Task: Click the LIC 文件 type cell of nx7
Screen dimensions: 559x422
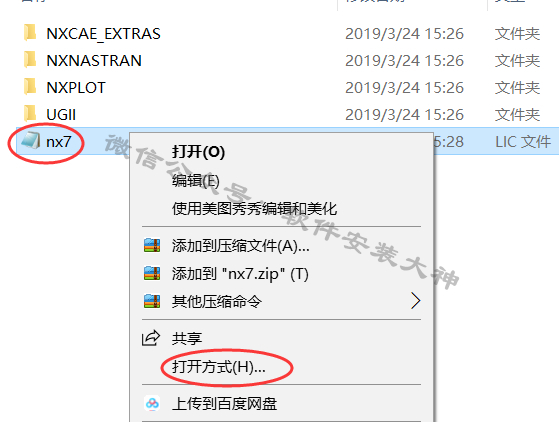Action: click(523, 142)
